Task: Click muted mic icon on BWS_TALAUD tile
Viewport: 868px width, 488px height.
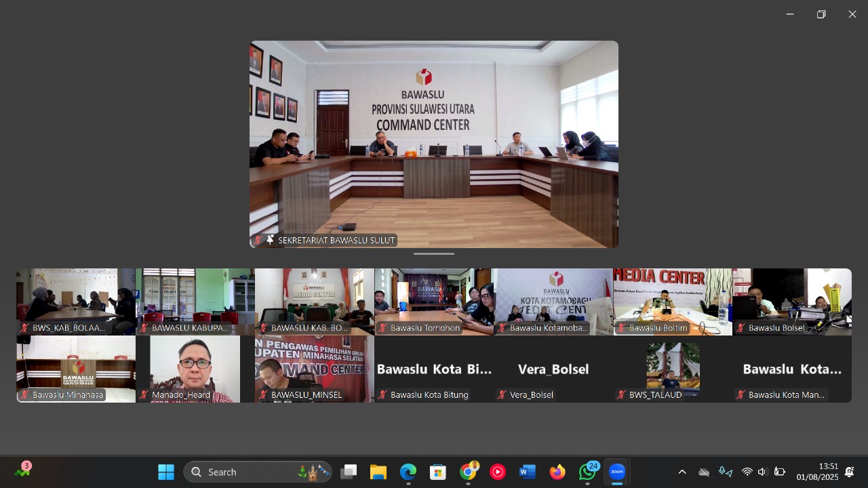Action: (622, 394)
